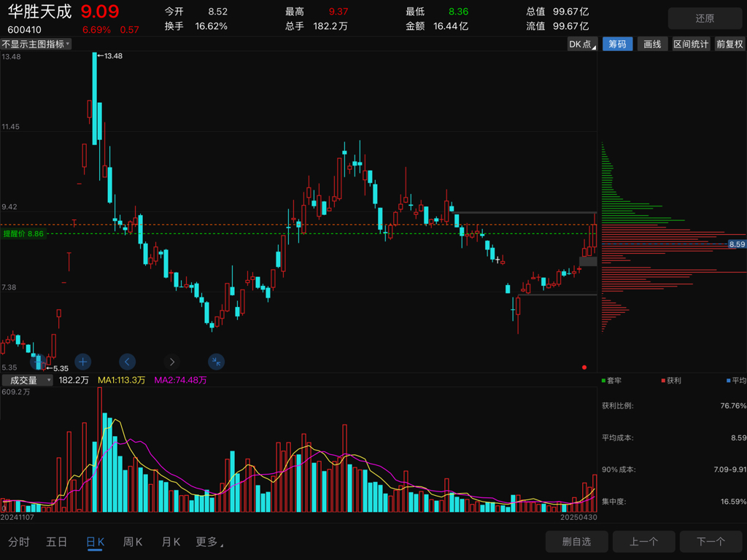Click the MA2:74.48万 volume label

pyautogui.click(x=181, y=380)
